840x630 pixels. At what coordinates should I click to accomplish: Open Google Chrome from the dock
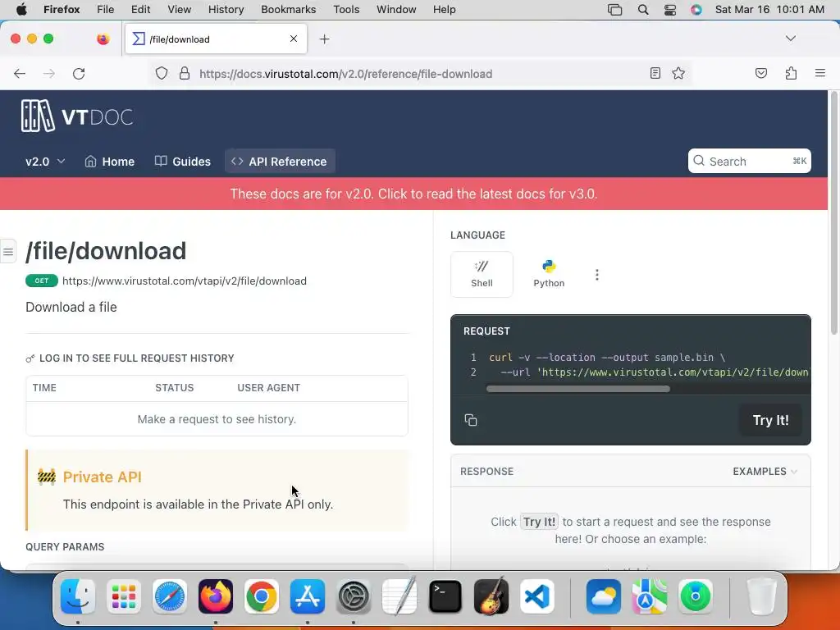click(262, 596)
